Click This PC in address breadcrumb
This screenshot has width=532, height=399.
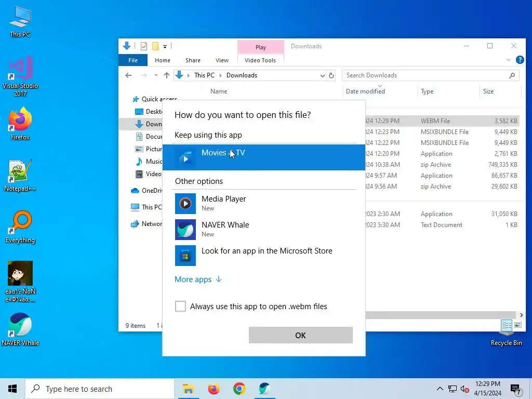click(204, 75)
